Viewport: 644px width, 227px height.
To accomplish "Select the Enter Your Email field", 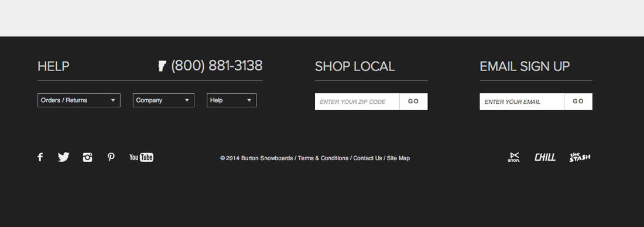I will (522, 101).
